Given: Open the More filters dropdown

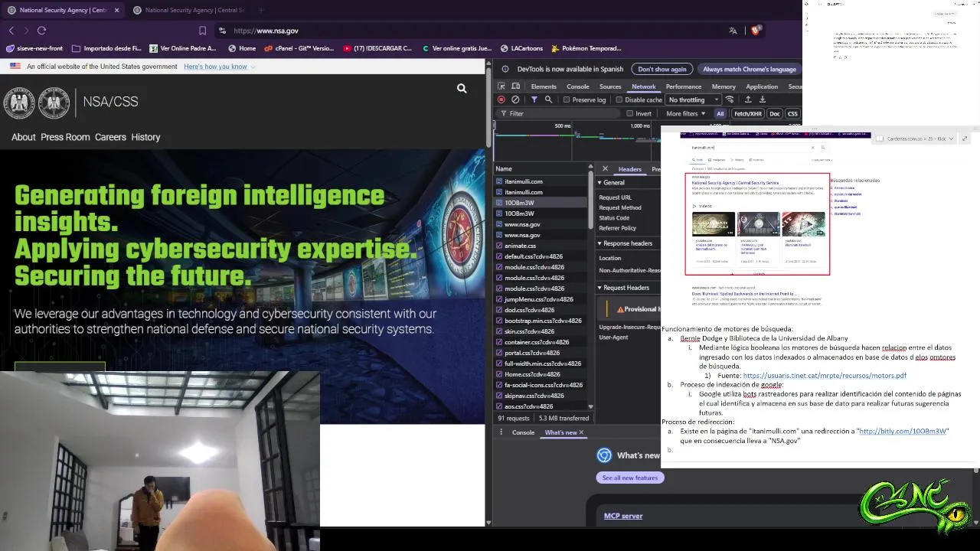Looking at the screenshot, I should click(x=685, y=113).
